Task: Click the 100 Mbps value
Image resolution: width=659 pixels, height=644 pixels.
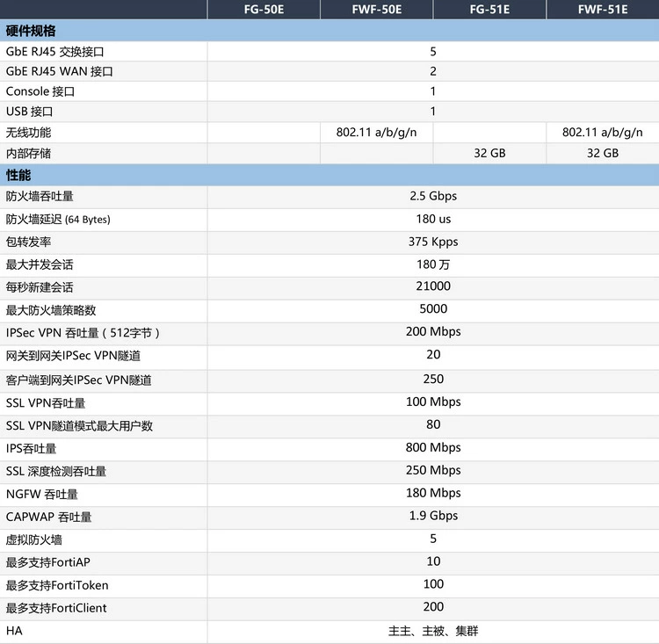Action: [433, 402]
